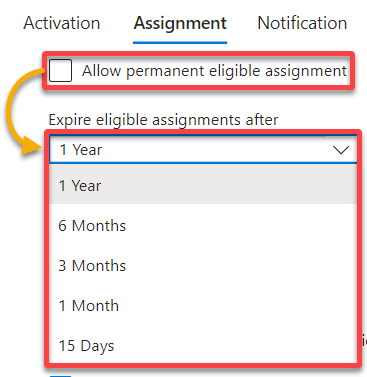The width and height of the screenshot is (367, 377).
Task: Click the 'Expire eligible assignments after' label
Action: pos(163,120)
